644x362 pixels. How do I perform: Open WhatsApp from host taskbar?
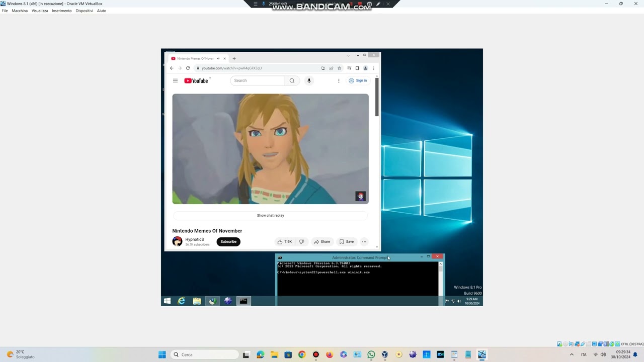pyautogui.click(x=371, y=354)
